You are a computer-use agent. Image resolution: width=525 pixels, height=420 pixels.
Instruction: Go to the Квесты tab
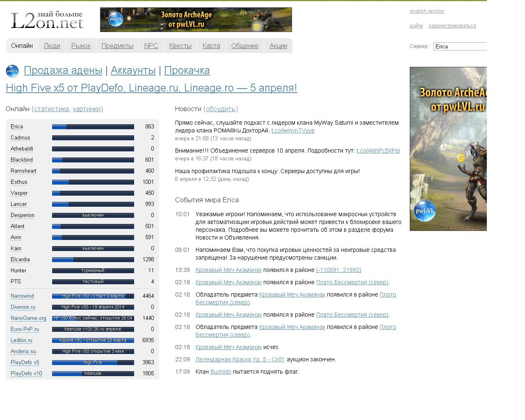tap(180, 46)
